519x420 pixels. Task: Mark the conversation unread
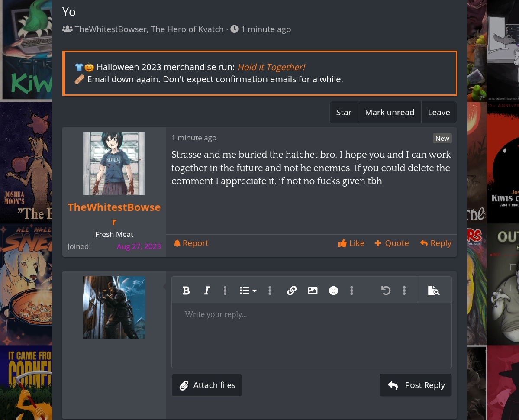coord(390,113)
